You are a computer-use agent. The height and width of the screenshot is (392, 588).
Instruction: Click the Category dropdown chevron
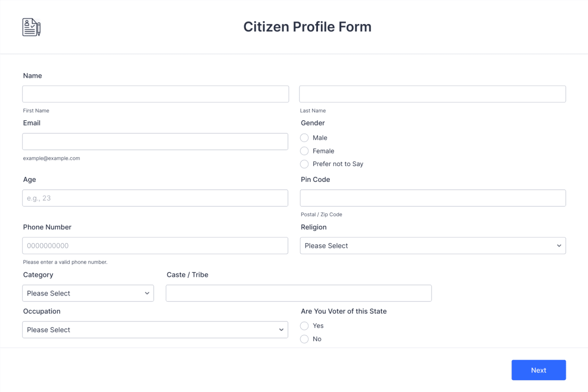tap(147, 293)
